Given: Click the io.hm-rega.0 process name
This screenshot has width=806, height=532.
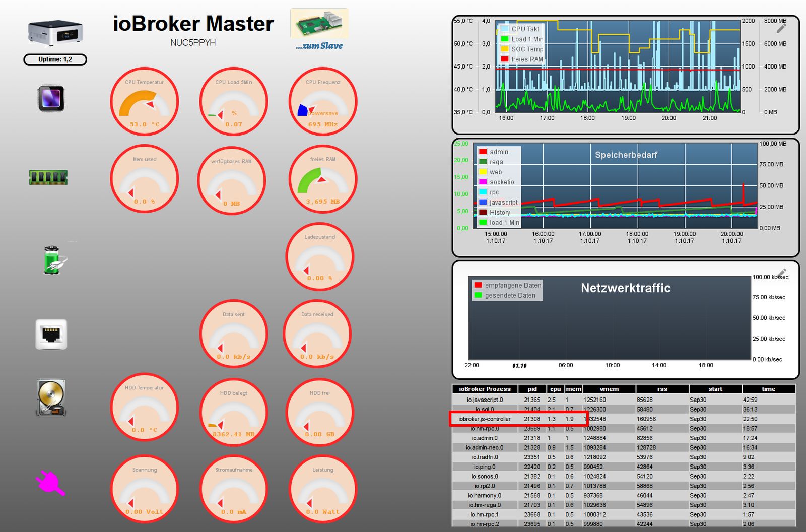Looking at the screenshot, I should tap(485, 505).
